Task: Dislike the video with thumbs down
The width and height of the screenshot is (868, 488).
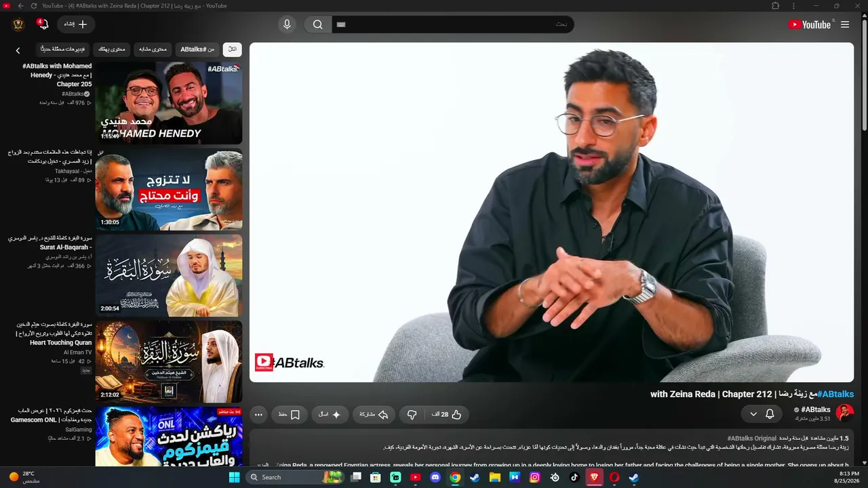Action: pos(412,414)
